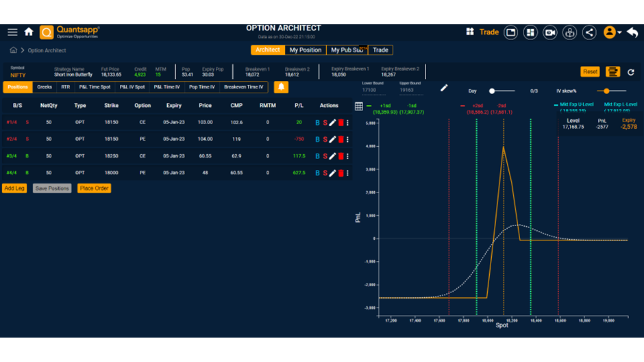Open more options for leg #2/4
Screen dimensions: 644x362
pos(347,139)
